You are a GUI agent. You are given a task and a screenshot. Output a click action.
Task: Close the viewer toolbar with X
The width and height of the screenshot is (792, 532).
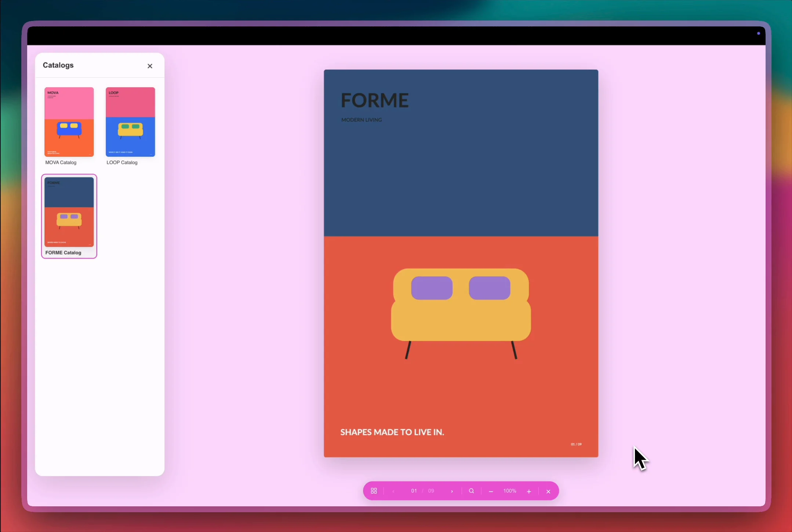[x=548, y=491]
